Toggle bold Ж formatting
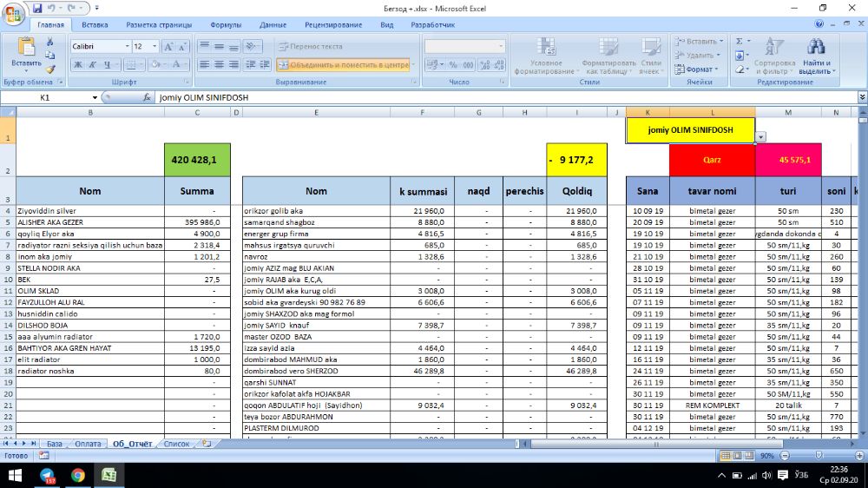The height and width of the screenshot is (488, 868). (78, 65)
